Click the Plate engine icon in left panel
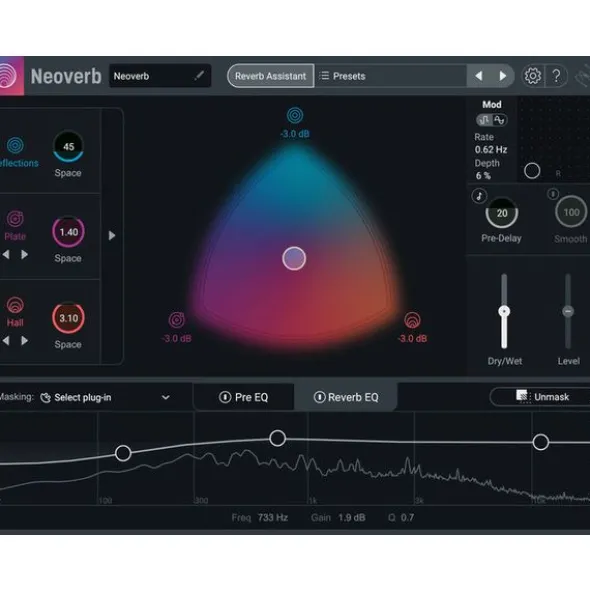590x591 pixels. [x=15, y=219]
